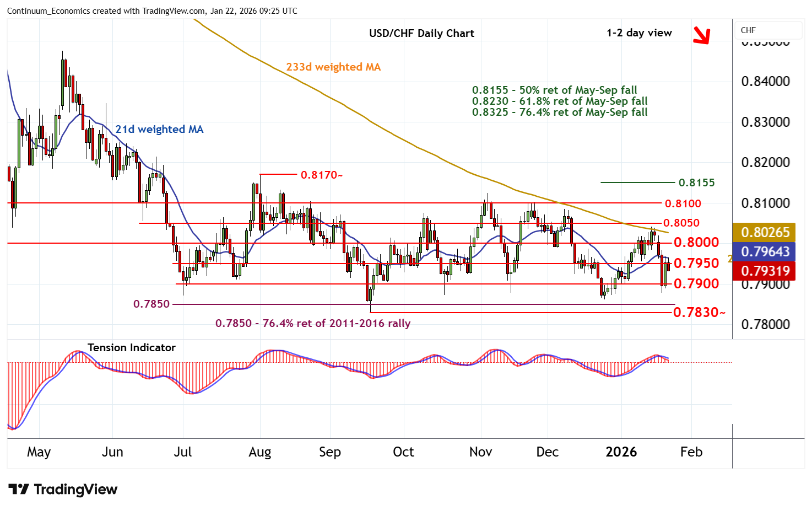Click the Tension Indicator pane title
Image resolution: width=812 pixels, height=510 pixels.
(x=131, y=347)
